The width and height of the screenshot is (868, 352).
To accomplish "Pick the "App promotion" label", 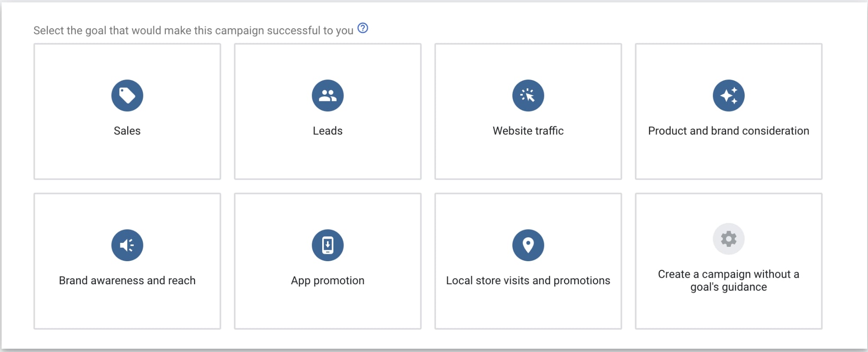I will (x=328, y=280).
